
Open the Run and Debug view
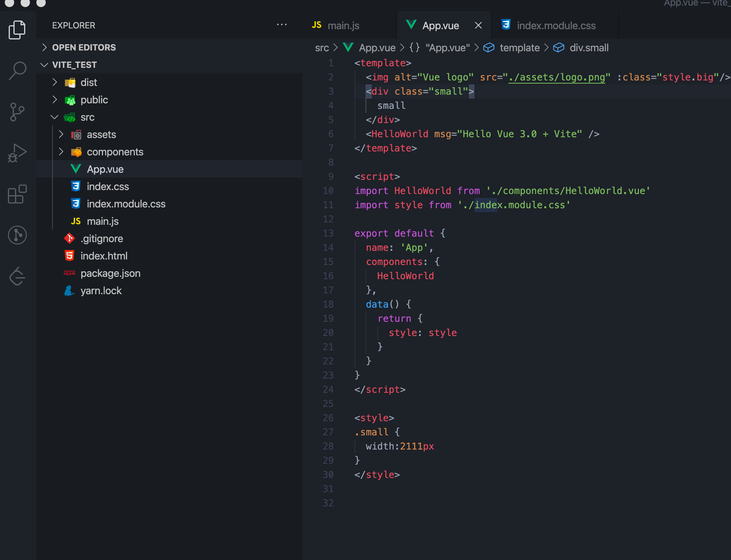tap(17, 153)
